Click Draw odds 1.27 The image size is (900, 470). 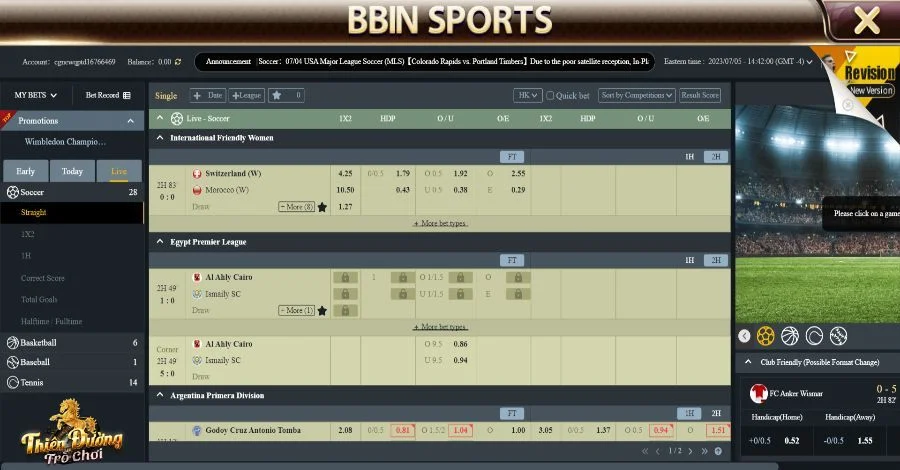(x=346, y=207)
